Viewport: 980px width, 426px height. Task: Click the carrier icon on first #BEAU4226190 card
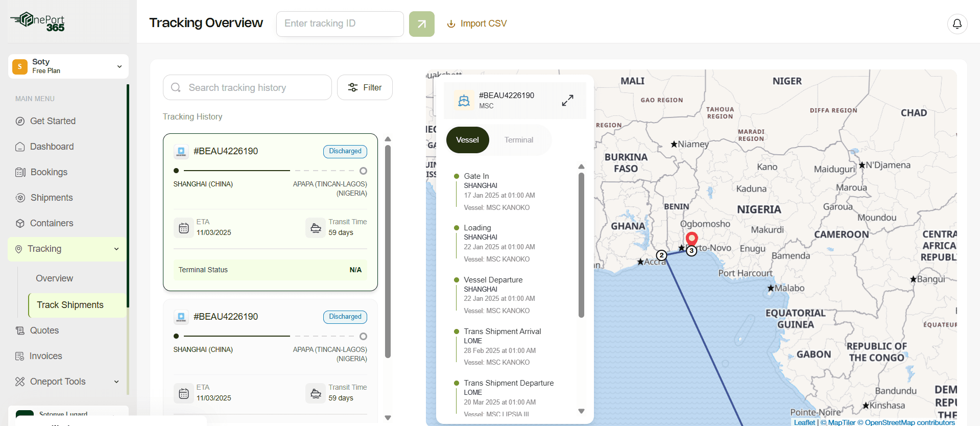point(181,151)
